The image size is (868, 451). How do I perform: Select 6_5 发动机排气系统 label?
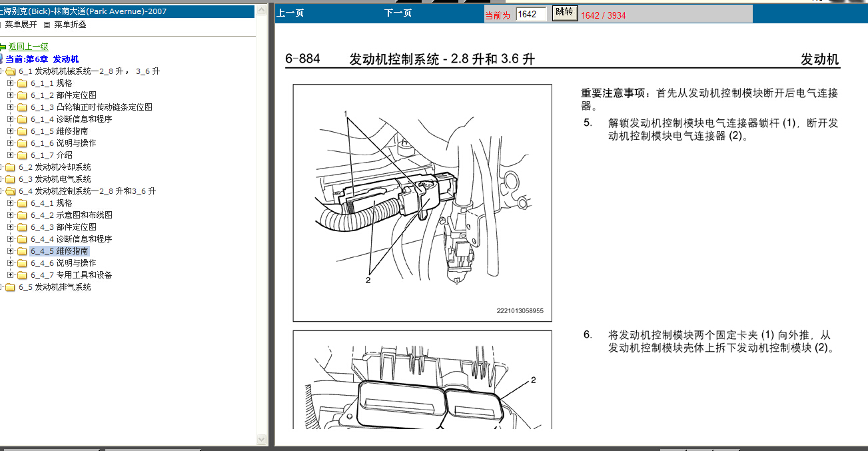tap(55, 287)
